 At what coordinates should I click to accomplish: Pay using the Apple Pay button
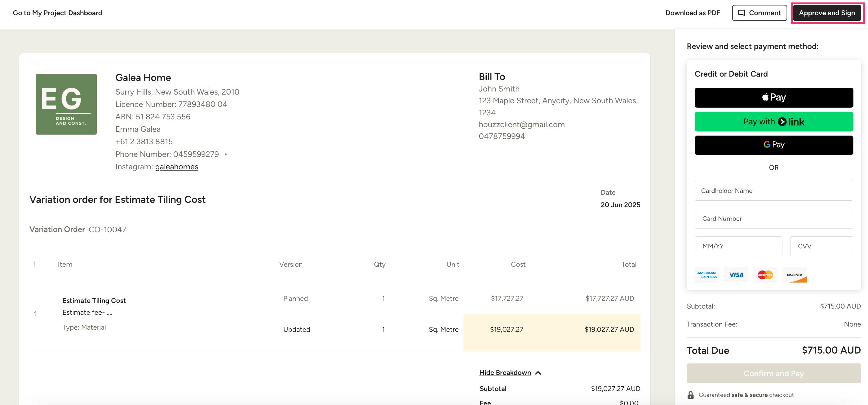[x=774, y=98]
